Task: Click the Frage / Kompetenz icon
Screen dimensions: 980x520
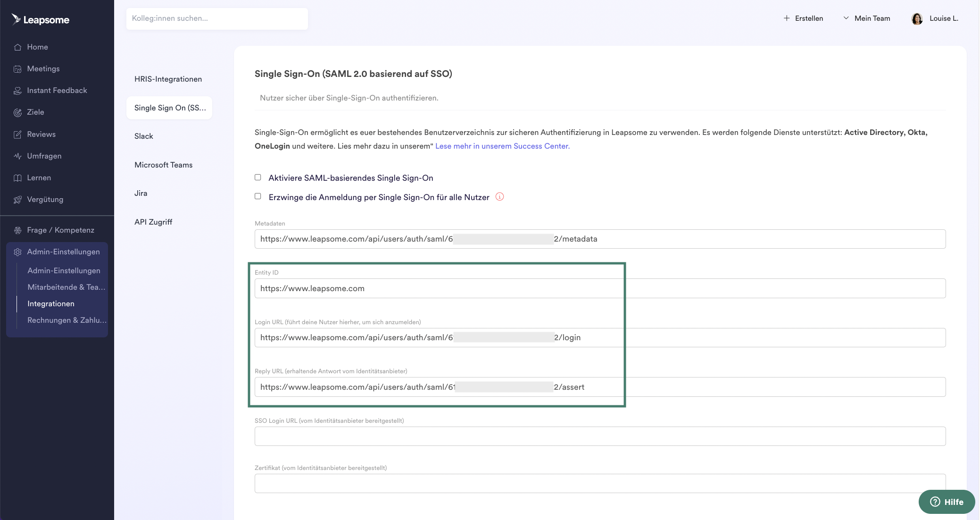Action: pyautogui.click(x=17, y=230)
